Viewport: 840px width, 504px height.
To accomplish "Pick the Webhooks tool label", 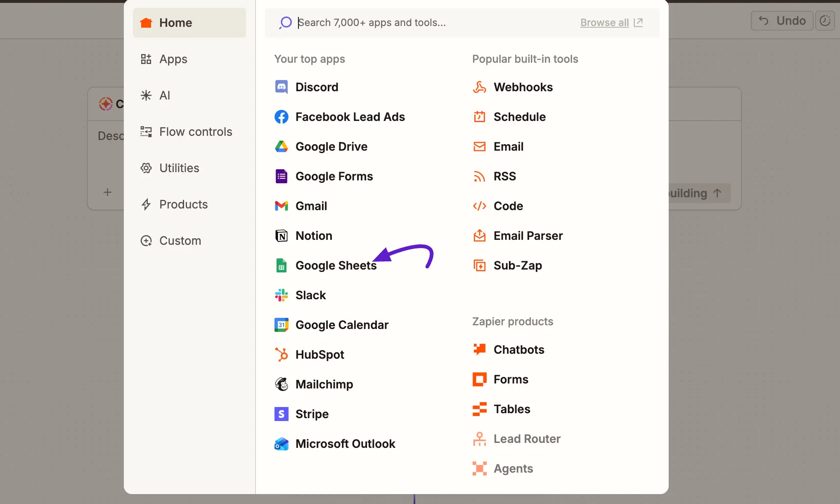I will pyautogui.click(x=523, y=87).
